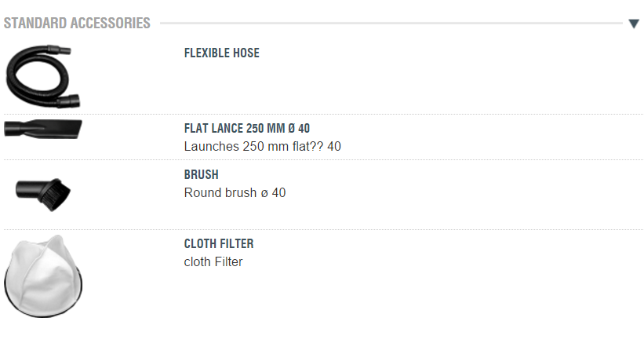Image resolution: width=644 pixels, height=347 pixels.
Task: Click the hose cuff end in hose image
Action: 68,101
